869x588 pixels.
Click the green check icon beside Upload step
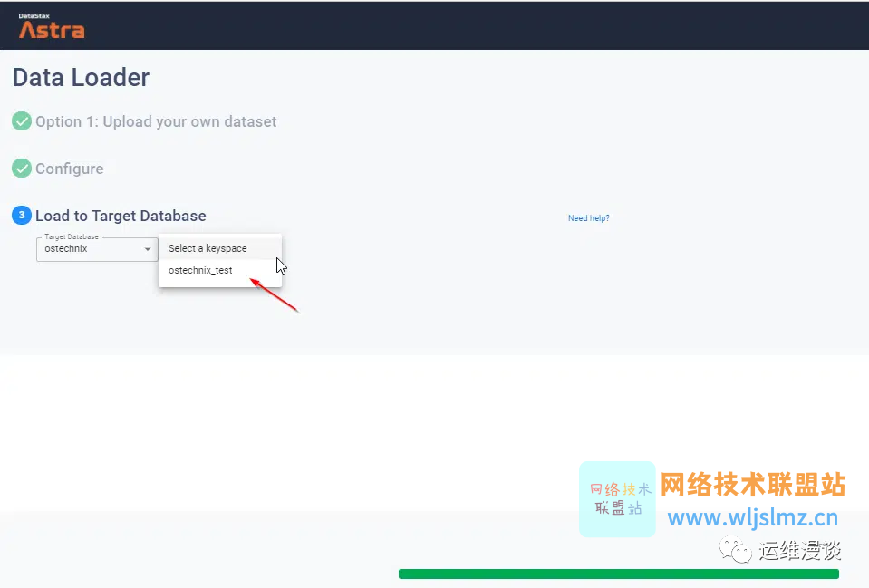coord(22,121)
